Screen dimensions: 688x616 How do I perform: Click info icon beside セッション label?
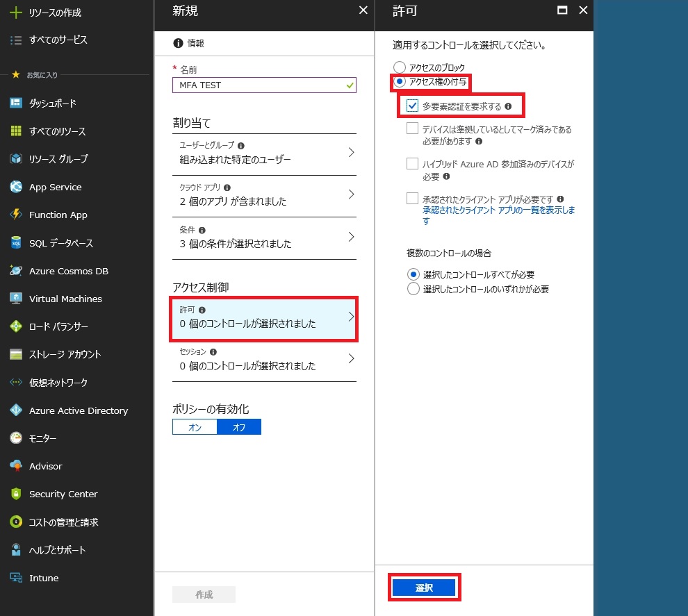coord(213,351)
